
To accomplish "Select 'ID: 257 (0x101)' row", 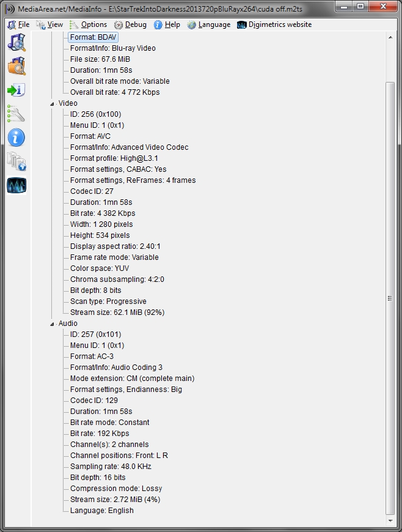I will tap(95, 334).
